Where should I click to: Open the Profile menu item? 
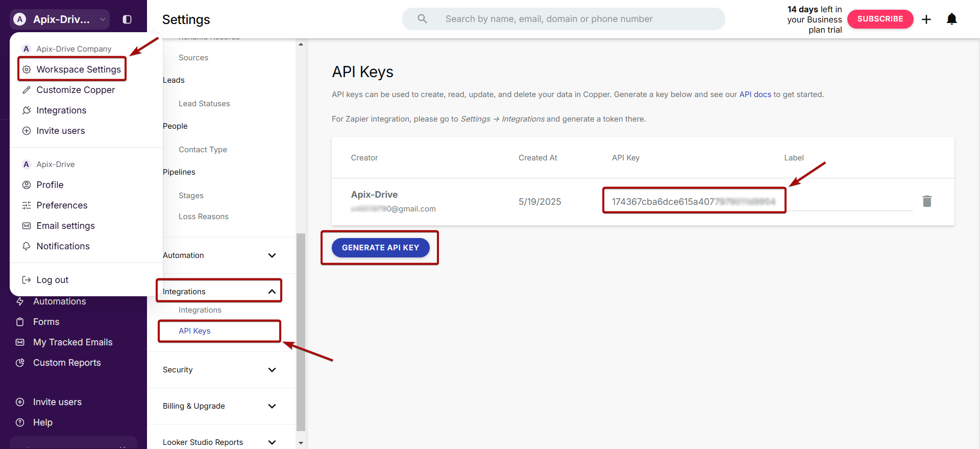click(50, 185)
